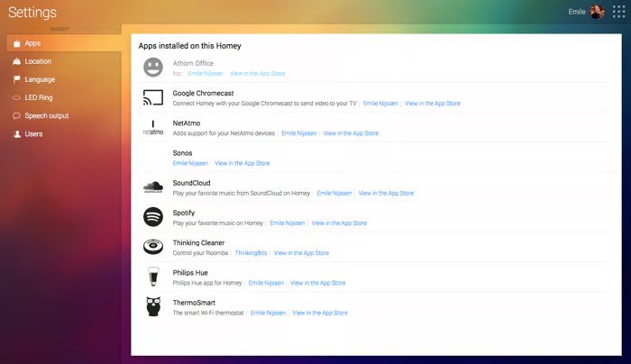
Task: Click 'The smart Wi-Fi thermostat' description
Action: (208, 313)
